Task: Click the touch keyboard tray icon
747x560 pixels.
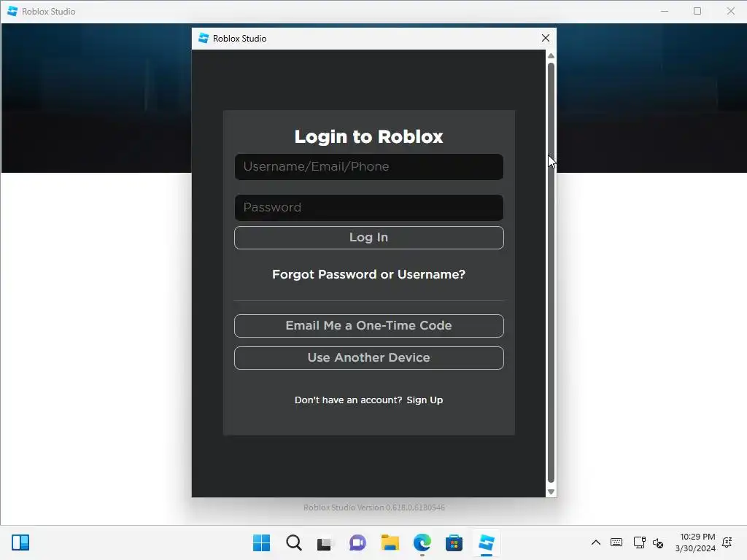Action: (616, 542)
